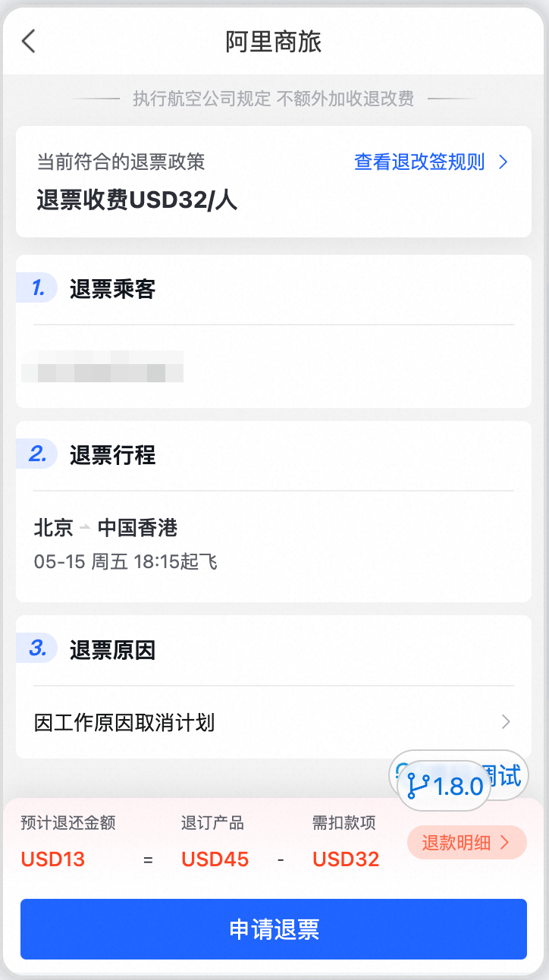This screenshot has width=549, height=980.
Task: Select the blurred passenger name row
Action: coord(102,366)
